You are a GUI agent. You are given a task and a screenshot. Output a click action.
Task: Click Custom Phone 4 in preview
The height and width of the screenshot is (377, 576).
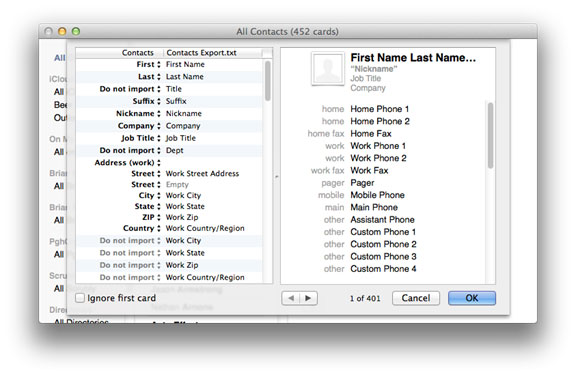click(x=383, y=269)
